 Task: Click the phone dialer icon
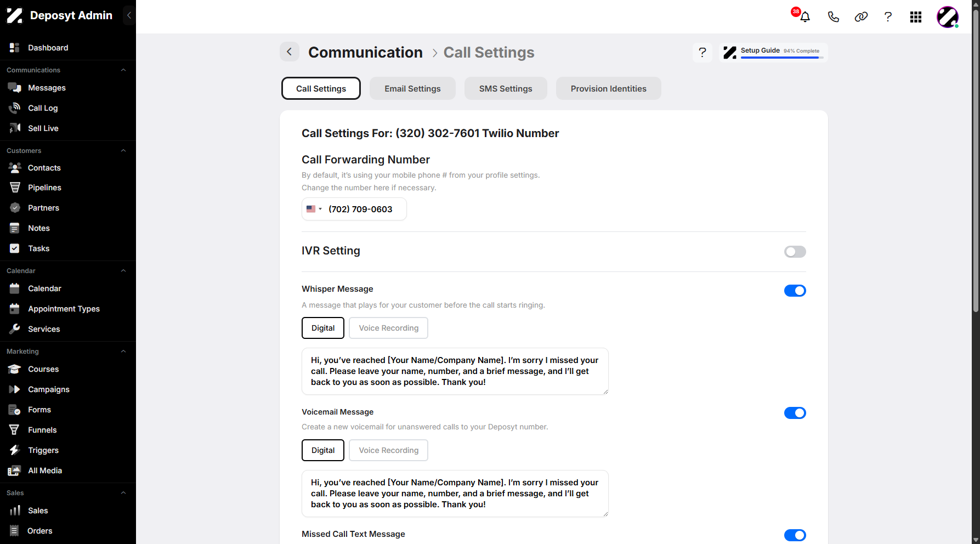833,17
